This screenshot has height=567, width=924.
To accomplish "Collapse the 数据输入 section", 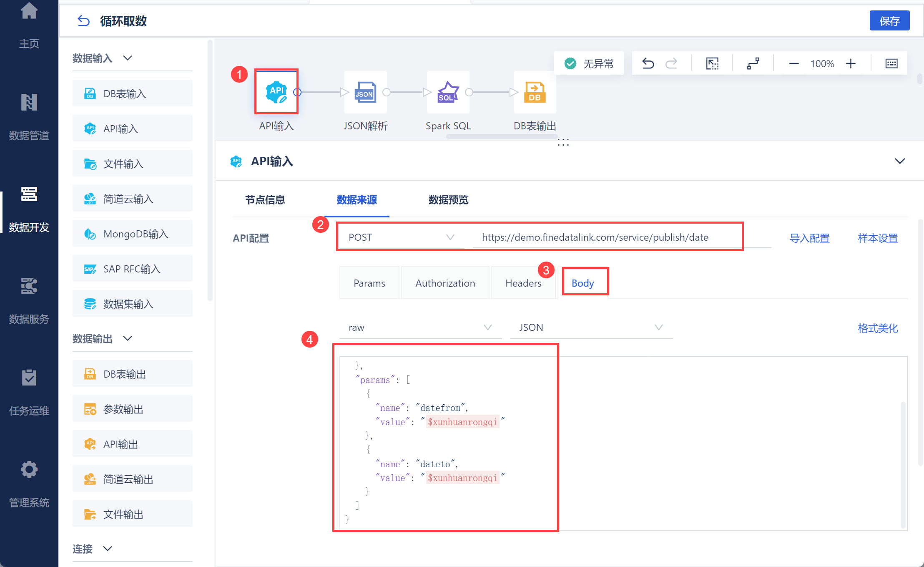I will pos(128,58).
